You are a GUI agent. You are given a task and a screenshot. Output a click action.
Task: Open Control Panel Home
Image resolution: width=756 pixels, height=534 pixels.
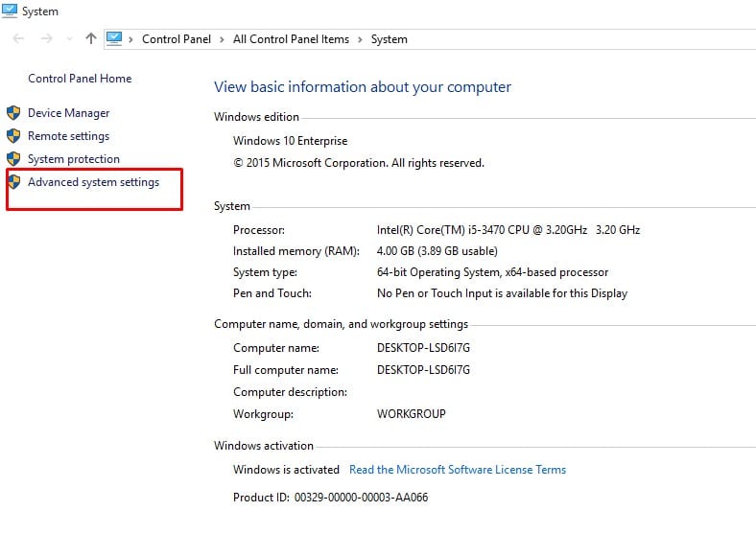coord(80,79)
